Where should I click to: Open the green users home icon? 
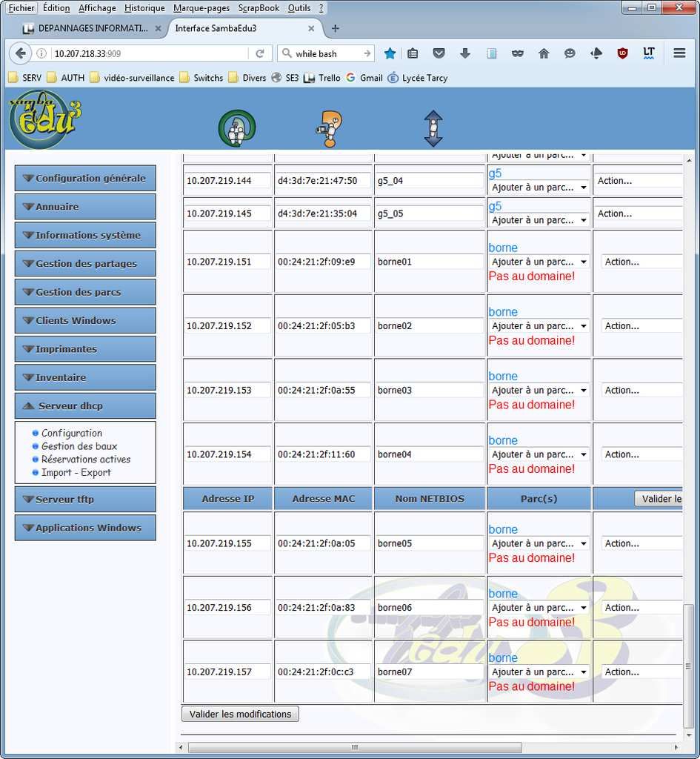click(237, 128)
